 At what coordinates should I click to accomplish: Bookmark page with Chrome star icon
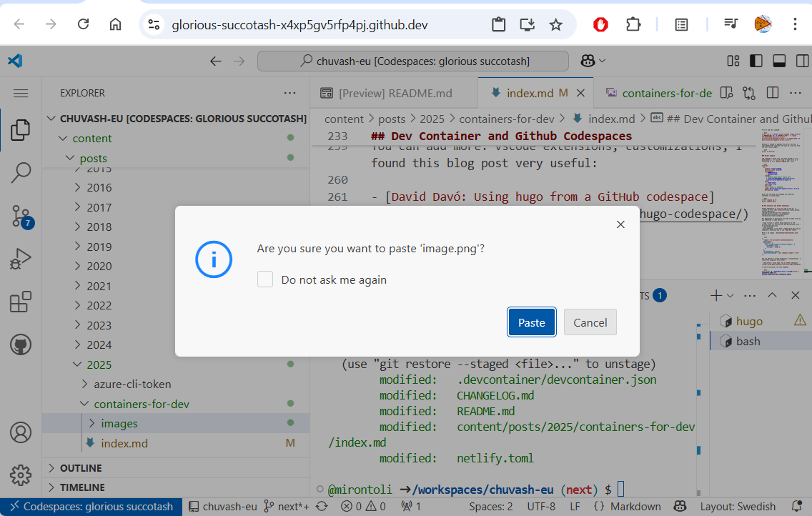pos(555,24)
